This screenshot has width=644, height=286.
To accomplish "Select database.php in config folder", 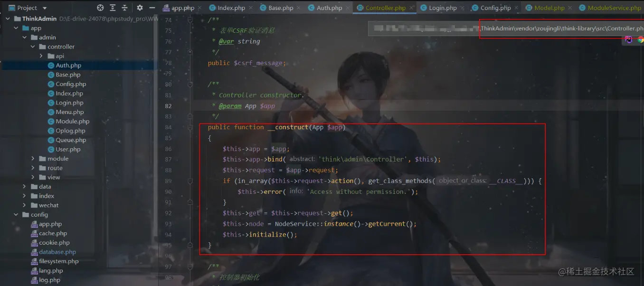I will pyautogui.click(x=57, y=252).
